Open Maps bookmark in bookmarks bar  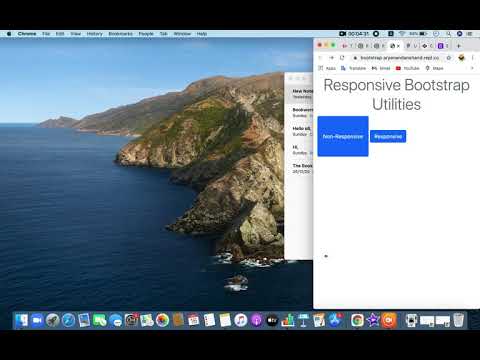434,68
